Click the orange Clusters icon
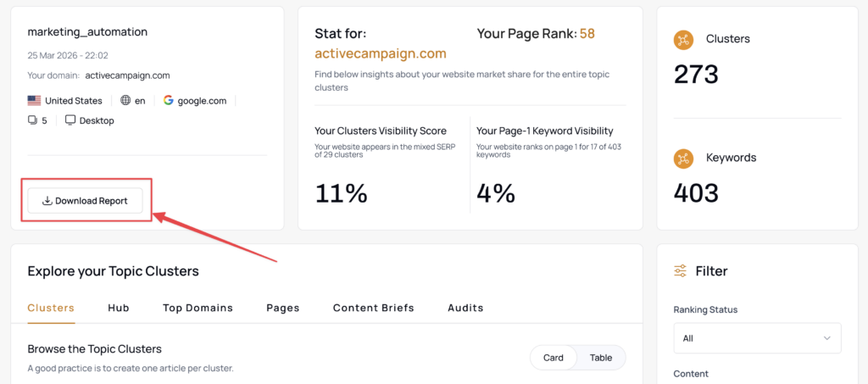 (683, 39)
